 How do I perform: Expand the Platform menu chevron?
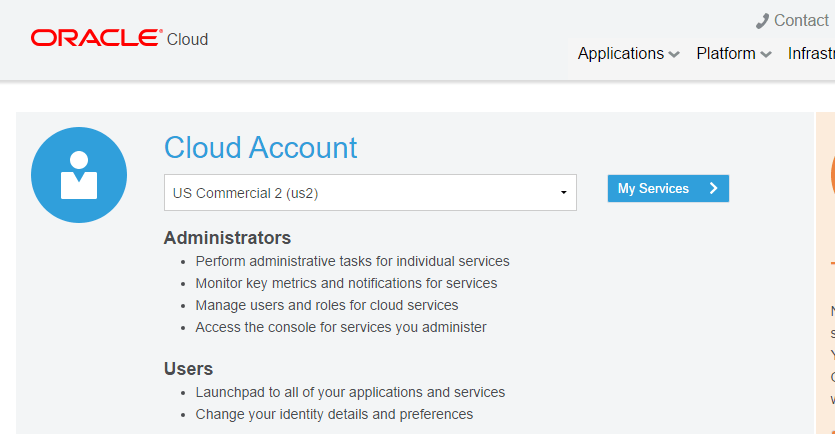(766, 54)
